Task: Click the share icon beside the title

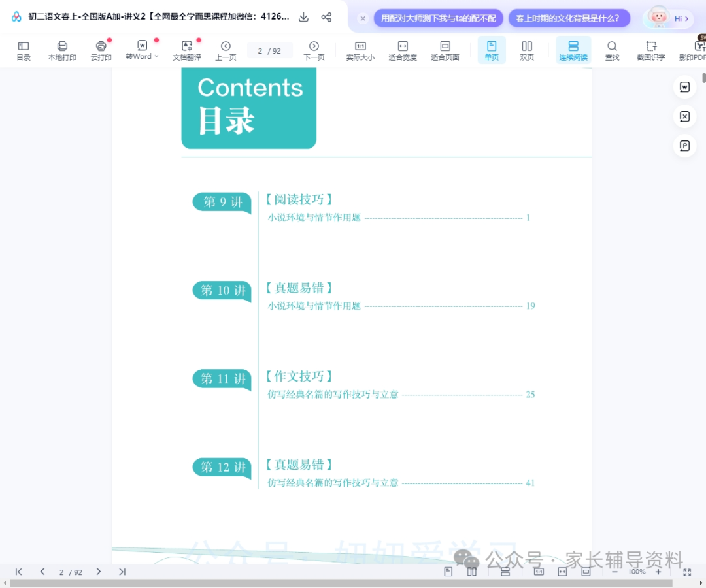Action: [326, 17]
